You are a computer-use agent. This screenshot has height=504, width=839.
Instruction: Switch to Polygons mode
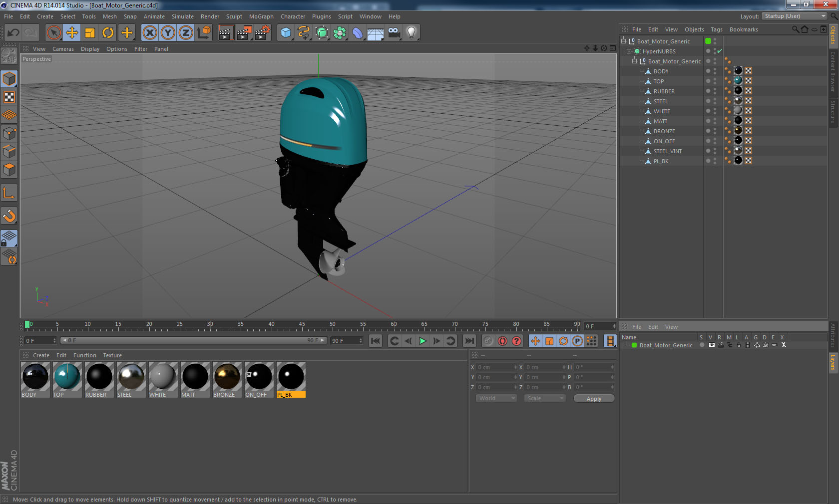9,170
